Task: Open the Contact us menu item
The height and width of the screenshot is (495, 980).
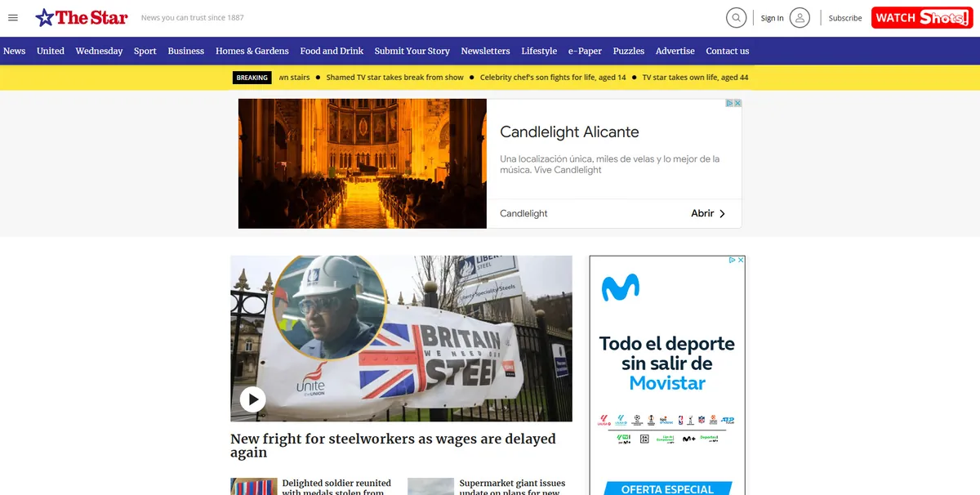Action: coord(728,51)
